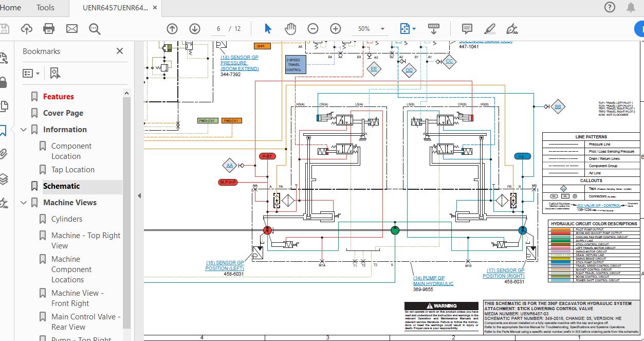Open the find text magnifier tool
The width and height of the screenshot is (644, 341).
(95, 29)
